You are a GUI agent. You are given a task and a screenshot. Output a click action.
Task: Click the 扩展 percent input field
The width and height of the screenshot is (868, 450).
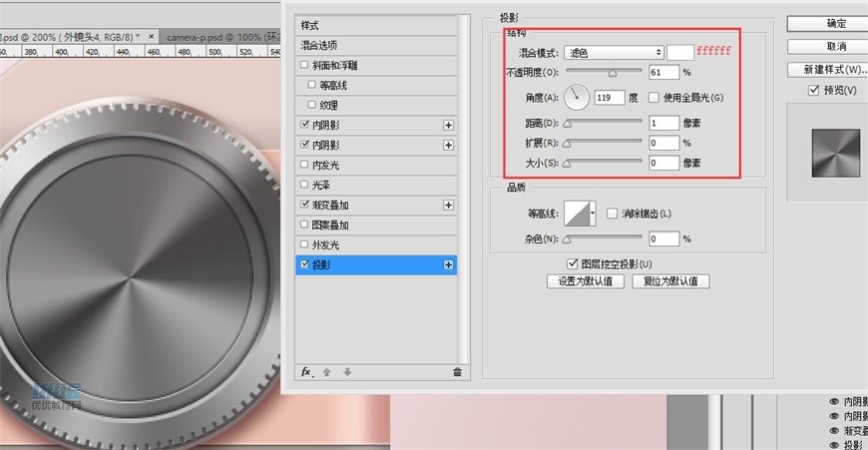[x=663, y=143]
